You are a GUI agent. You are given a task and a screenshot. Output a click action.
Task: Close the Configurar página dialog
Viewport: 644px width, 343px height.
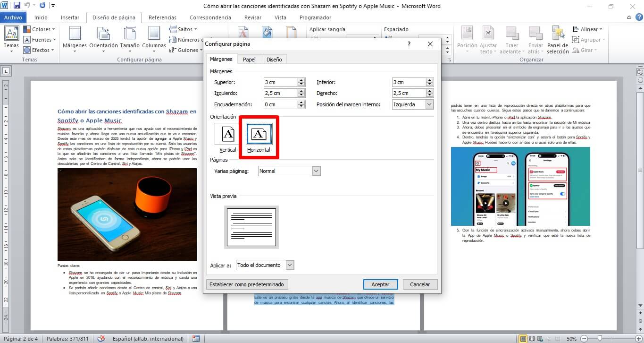point(430,44)
